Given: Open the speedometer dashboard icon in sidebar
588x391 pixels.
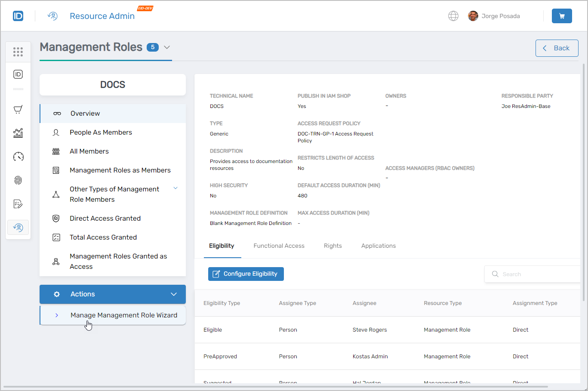Looking at the screenshot, I should click(18, 157).
